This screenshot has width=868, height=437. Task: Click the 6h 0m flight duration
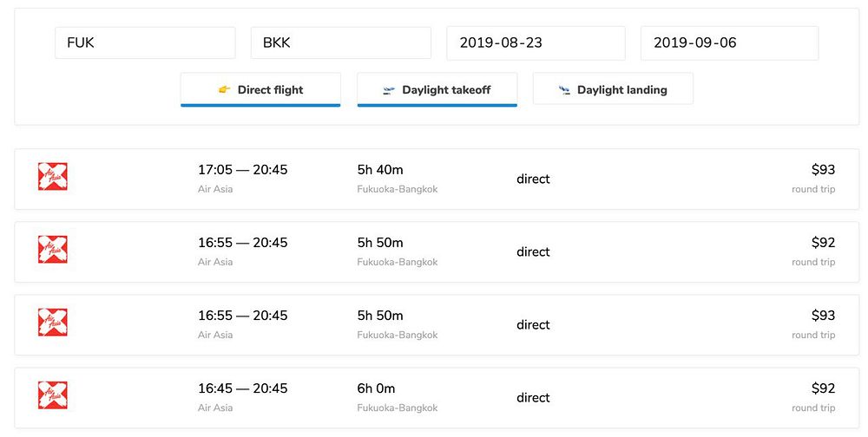click(x=378, y=388)
